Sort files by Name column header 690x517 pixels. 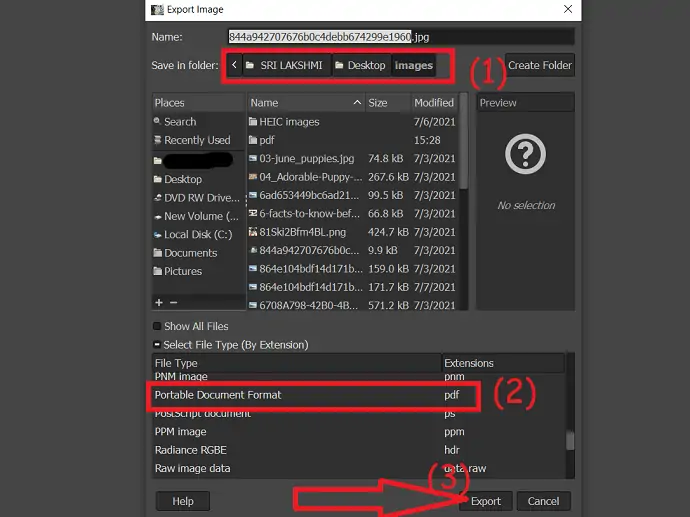(x=306, y=103)
